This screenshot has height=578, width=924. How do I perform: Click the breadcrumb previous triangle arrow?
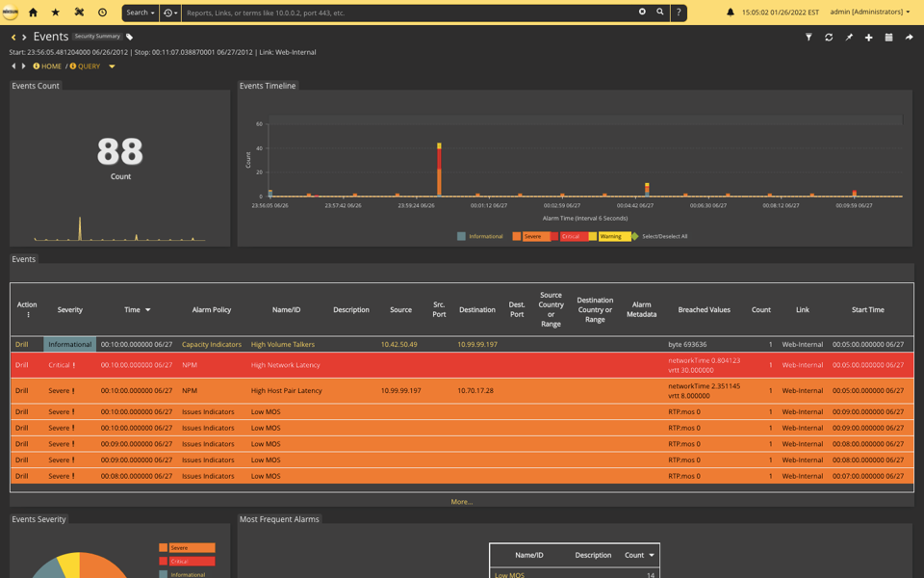tap(13, 66)
